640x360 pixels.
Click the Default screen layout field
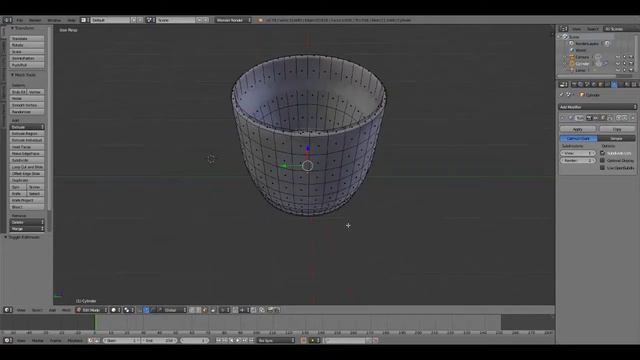pos(109,20)
